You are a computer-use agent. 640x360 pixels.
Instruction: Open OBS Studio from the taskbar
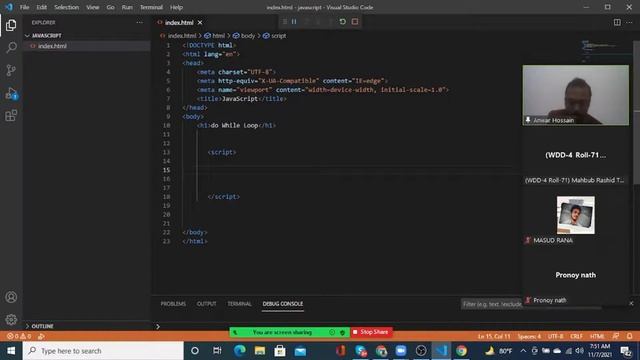pos(421,351)
